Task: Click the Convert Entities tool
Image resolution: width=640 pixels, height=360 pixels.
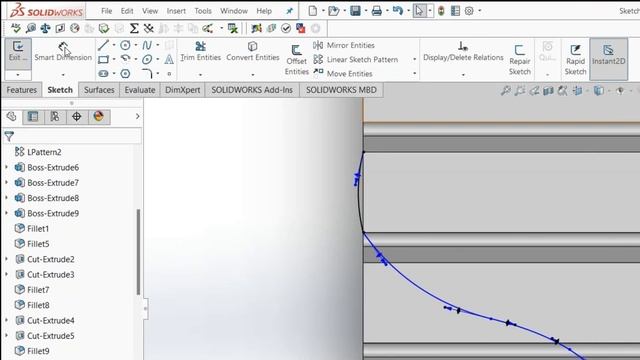Action: click(x=253, y=52)
